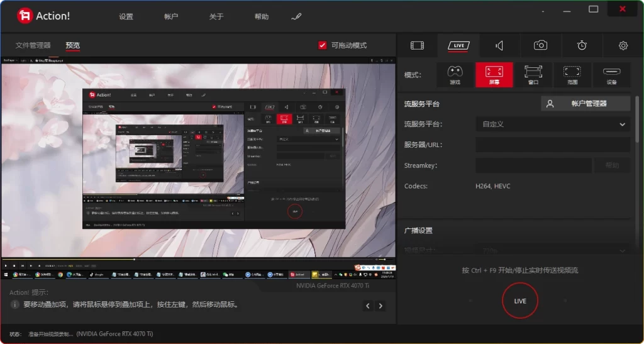This screenshot has height=344, width=644.
Task: Click the 服务器/URL input field
Action: 553,145
